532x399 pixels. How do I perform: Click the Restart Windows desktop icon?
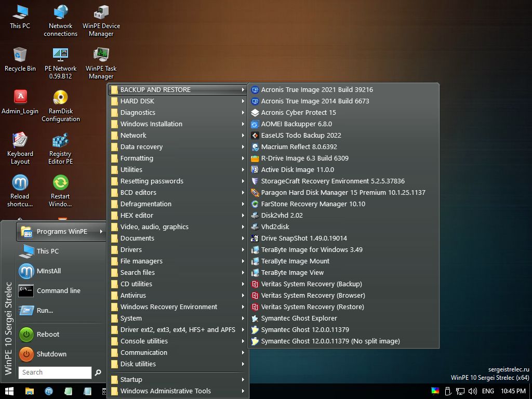coord(60,191)
